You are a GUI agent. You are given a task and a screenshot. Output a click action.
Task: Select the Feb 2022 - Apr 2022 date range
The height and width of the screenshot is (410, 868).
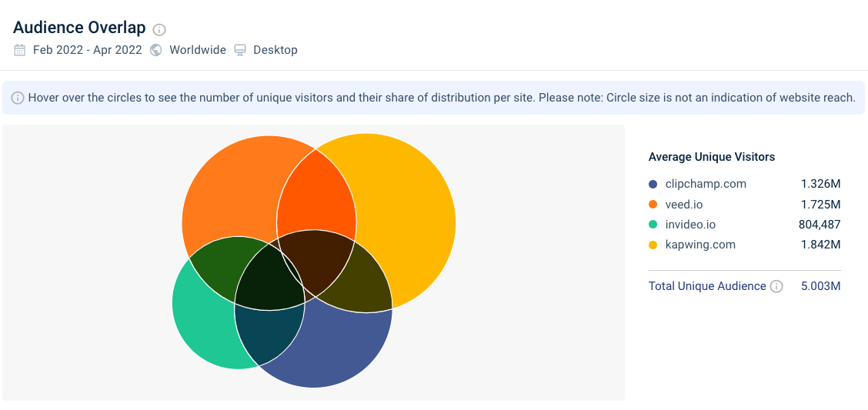88,50
